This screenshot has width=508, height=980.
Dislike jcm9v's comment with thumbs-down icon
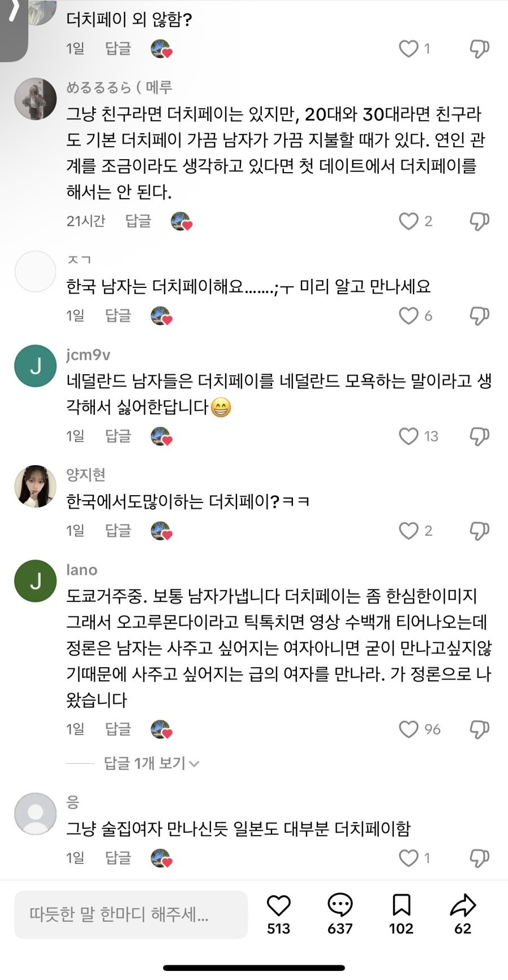click(479, 436)
